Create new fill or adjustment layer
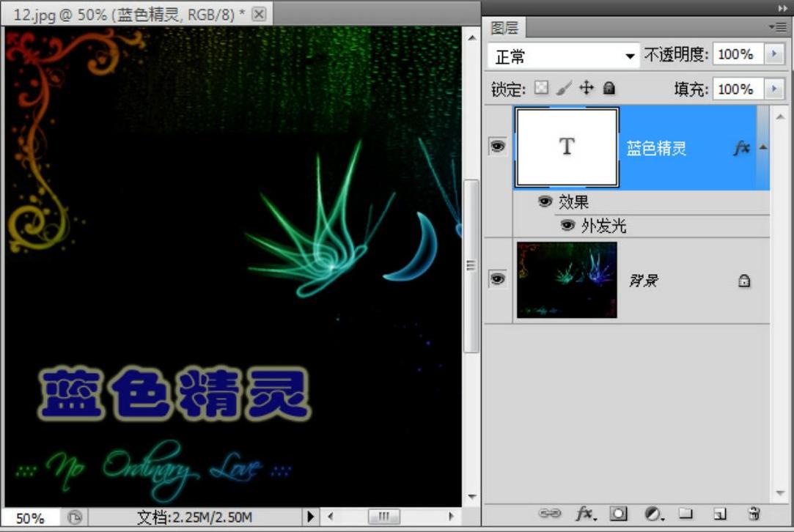 pyautogui.click(x=653, y=514)
